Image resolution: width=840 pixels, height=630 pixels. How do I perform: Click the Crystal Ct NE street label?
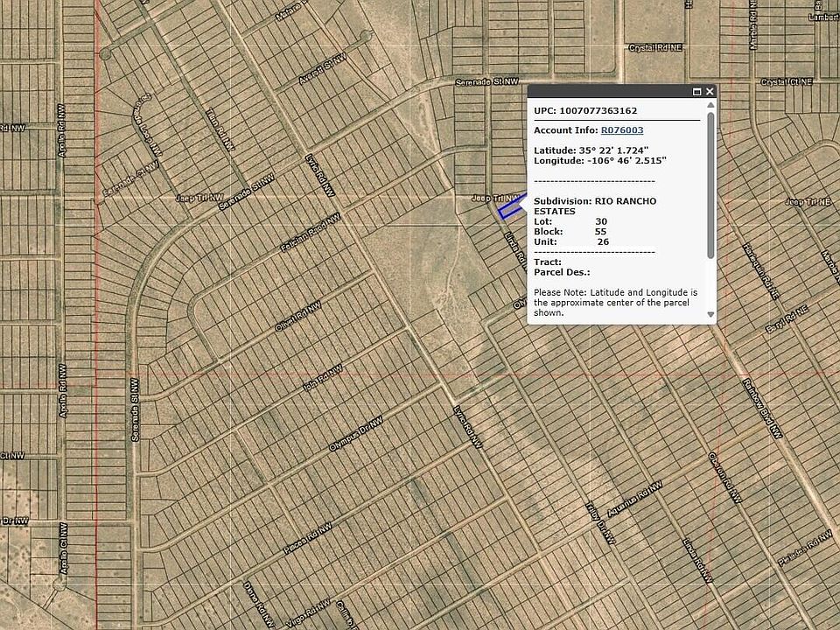[x=787, y=82]
